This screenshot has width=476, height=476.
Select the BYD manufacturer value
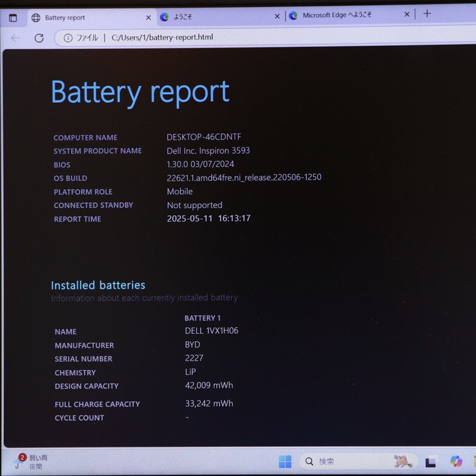[192, 345]
